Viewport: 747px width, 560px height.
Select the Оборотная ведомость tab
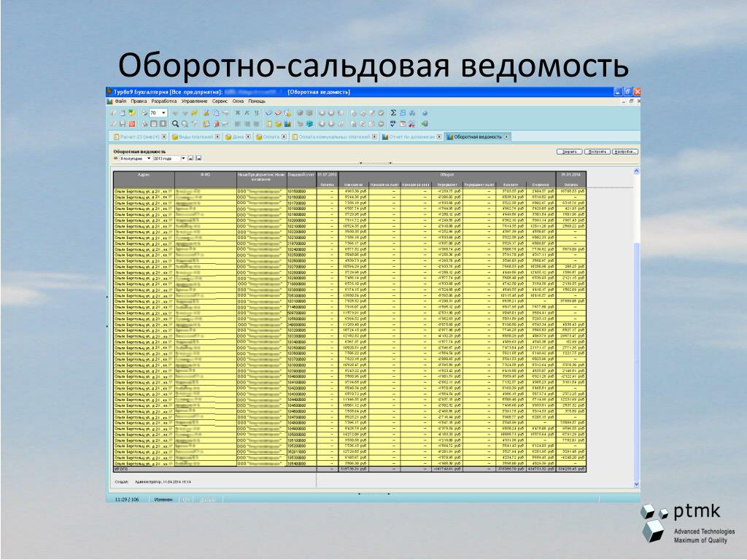477,136
